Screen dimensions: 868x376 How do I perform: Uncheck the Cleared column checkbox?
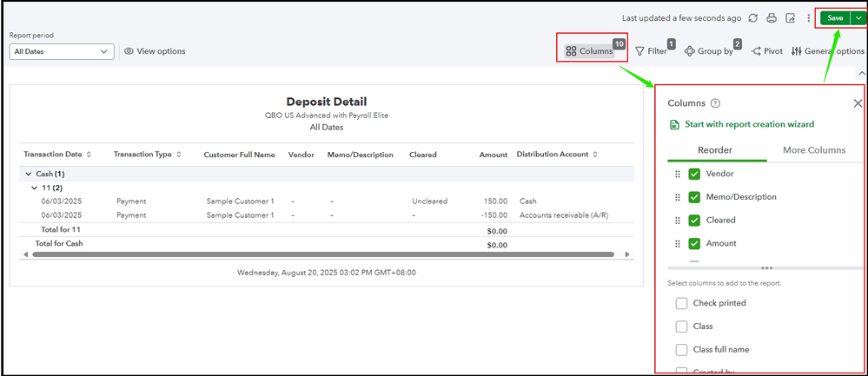694,221
